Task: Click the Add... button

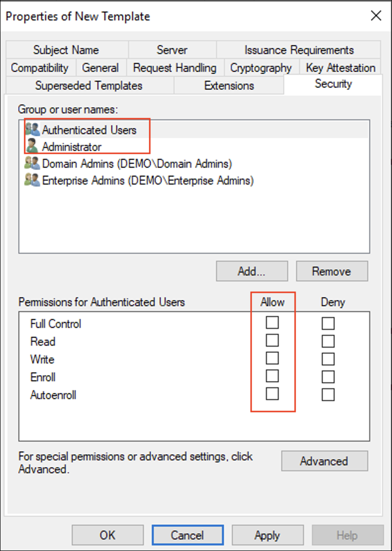Action: point(252,271)
